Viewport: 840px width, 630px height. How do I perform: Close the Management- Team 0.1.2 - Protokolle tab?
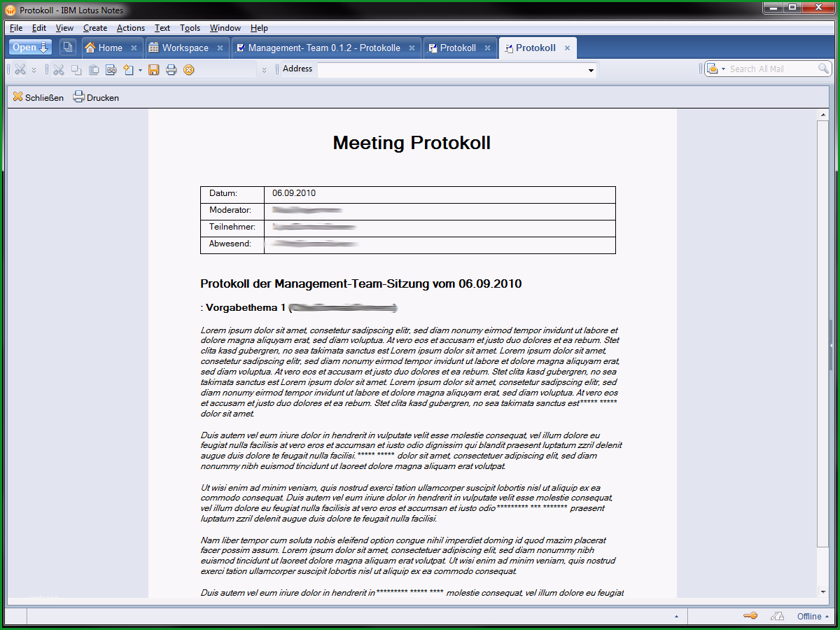[x=412, y=48]
